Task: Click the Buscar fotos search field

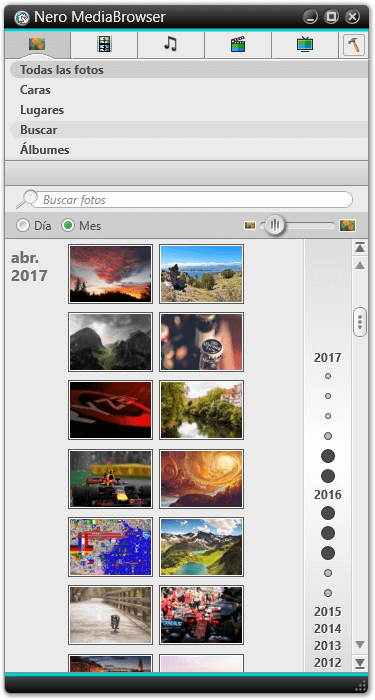Action: (196, 200)
